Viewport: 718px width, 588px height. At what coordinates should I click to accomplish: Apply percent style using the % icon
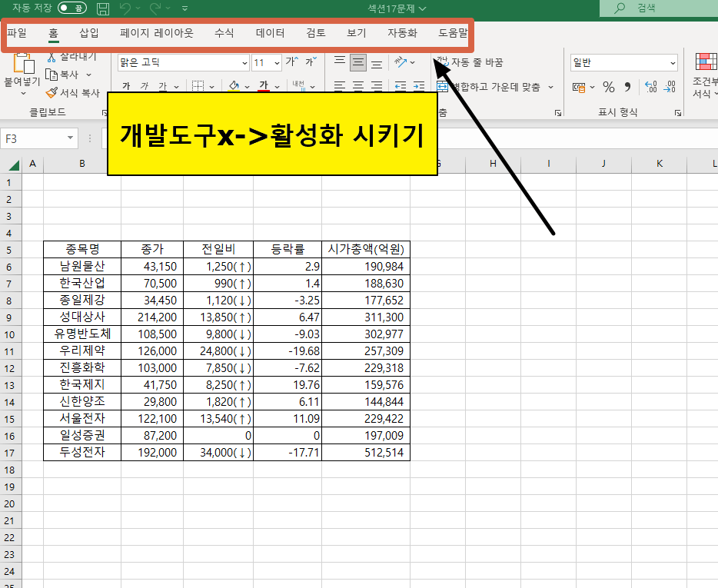(608, 88)
